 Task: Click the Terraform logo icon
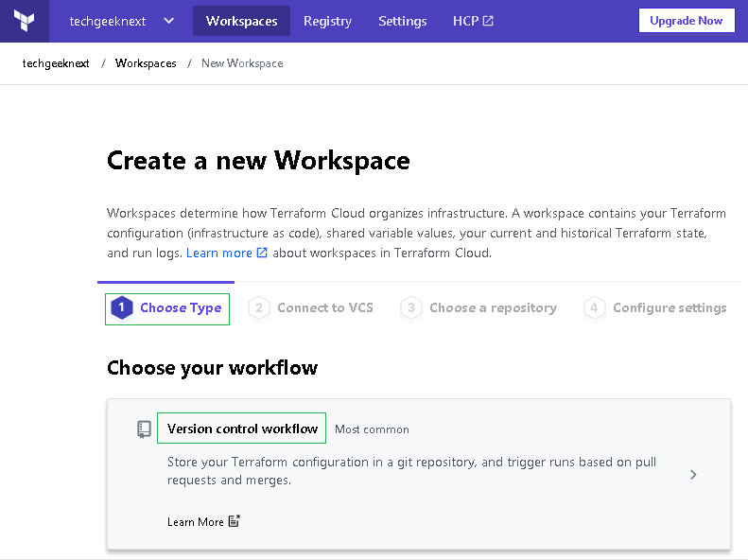coord(25,21)
